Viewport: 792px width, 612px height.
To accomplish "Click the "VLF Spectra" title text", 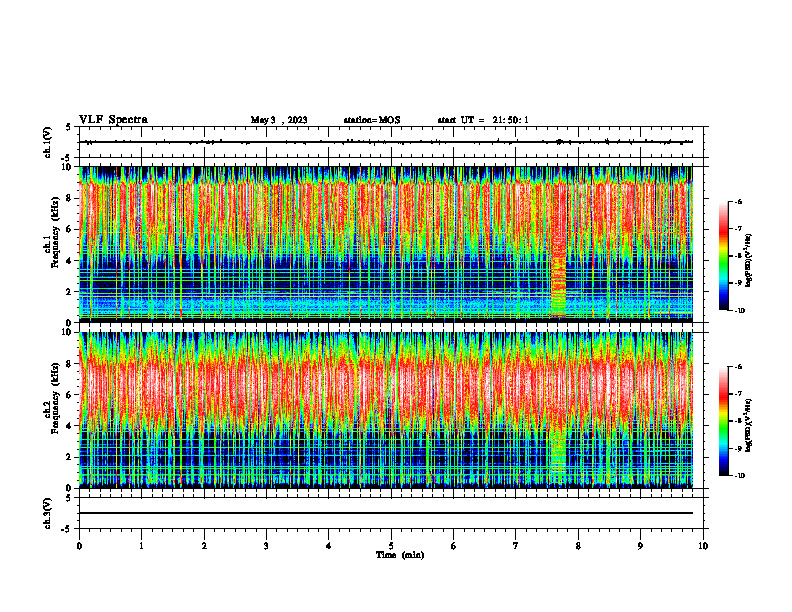I will coord(113,120).
